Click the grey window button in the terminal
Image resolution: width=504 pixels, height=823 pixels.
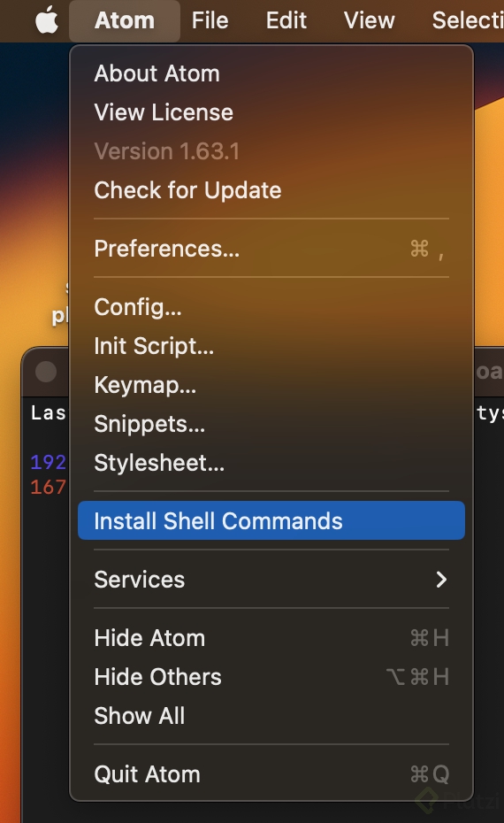46,372
